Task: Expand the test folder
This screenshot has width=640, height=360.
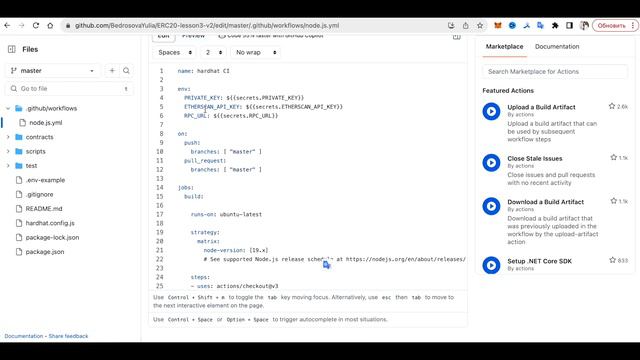Action: 8,166
